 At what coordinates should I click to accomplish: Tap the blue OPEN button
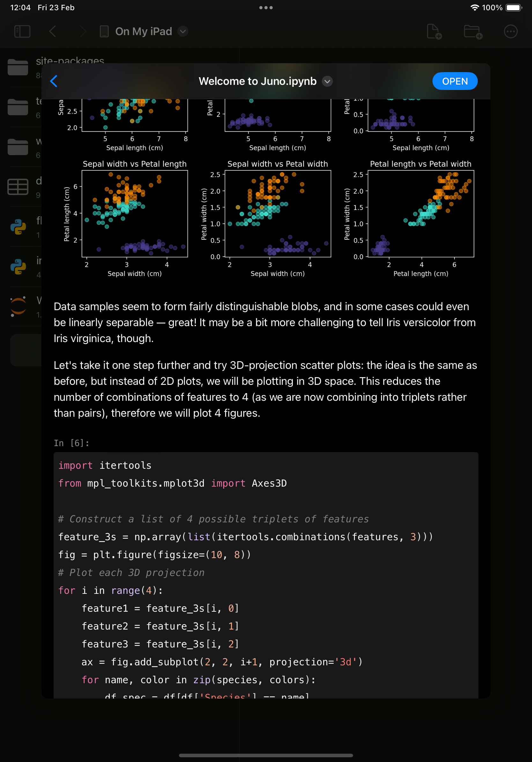point(454,81)
